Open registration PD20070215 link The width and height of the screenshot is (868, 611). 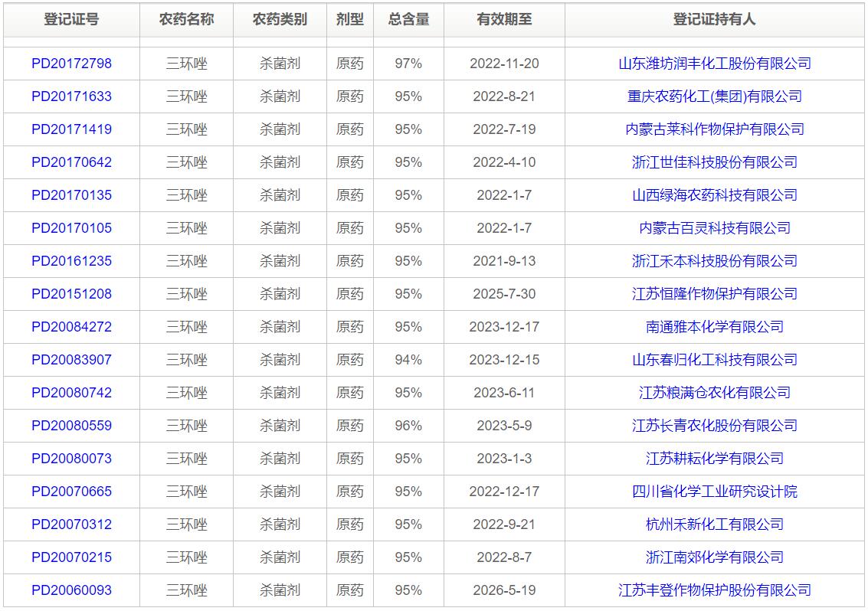coord(71,557)
